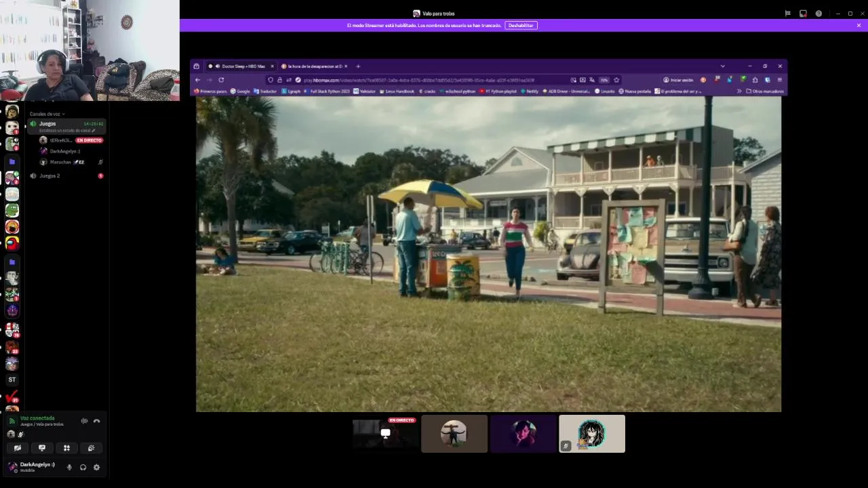Open the w3school python bookmark
Image resolution: width=868 pixels, height=488 pixels.
457,91
